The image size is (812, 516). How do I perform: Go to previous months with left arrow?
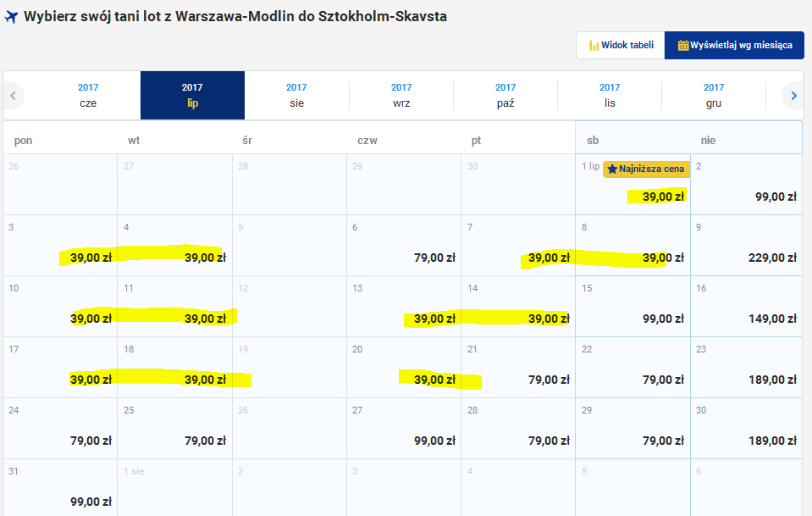pos(14,96)
